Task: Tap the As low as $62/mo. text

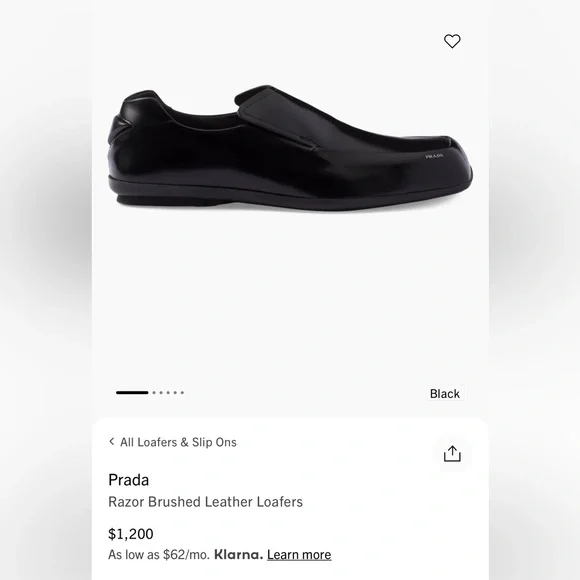Action: click(x=159, y=554)
